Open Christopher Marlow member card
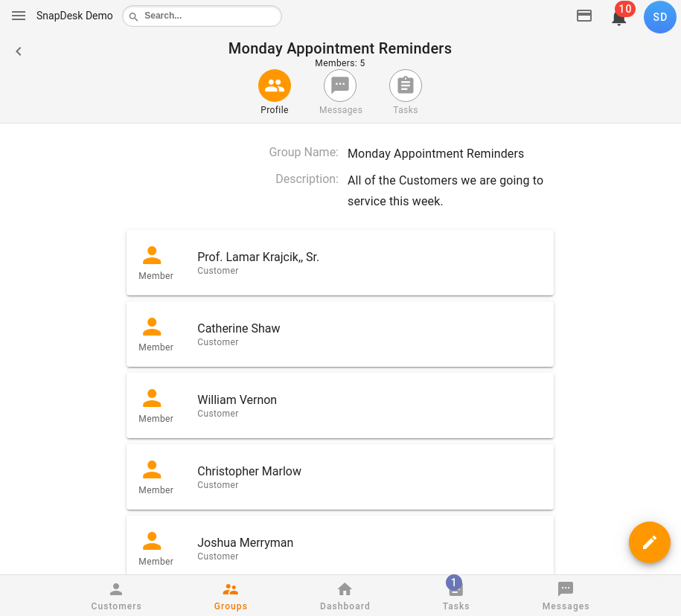The height and width of the screenshot is (616, 681). [340, 477]
